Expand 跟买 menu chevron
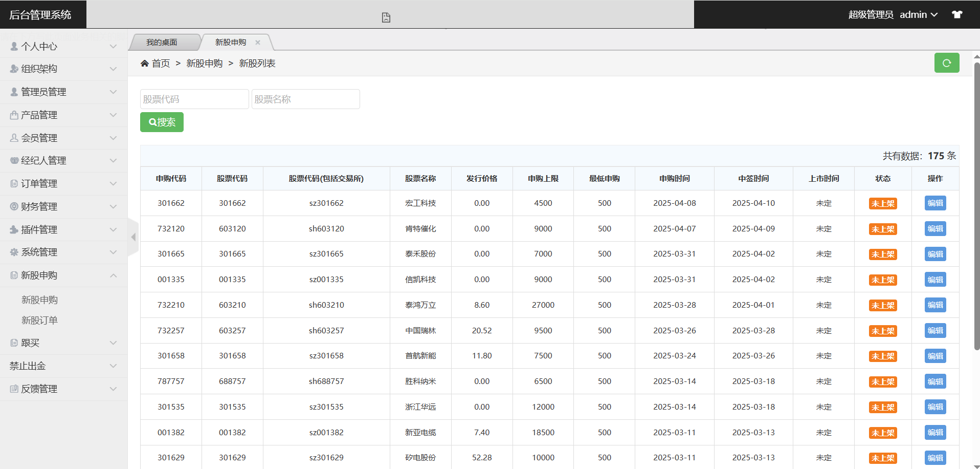 (x=113, y=343)
